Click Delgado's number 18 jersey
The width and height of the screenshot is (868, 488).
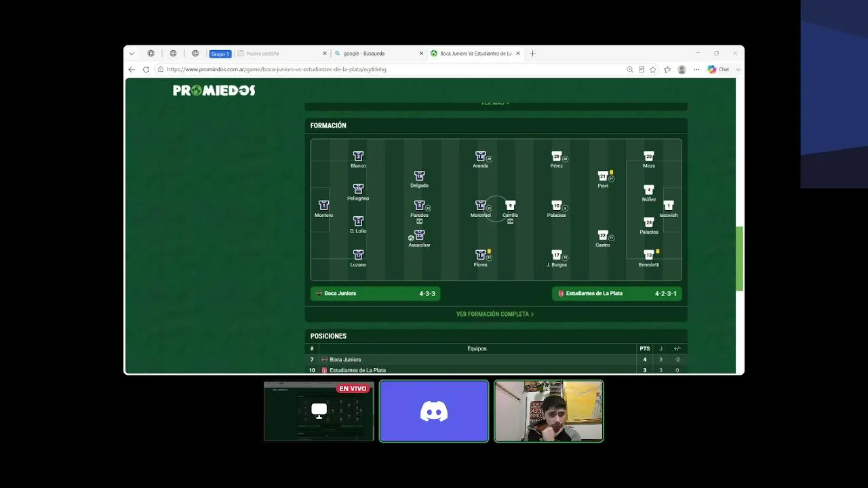419,176
